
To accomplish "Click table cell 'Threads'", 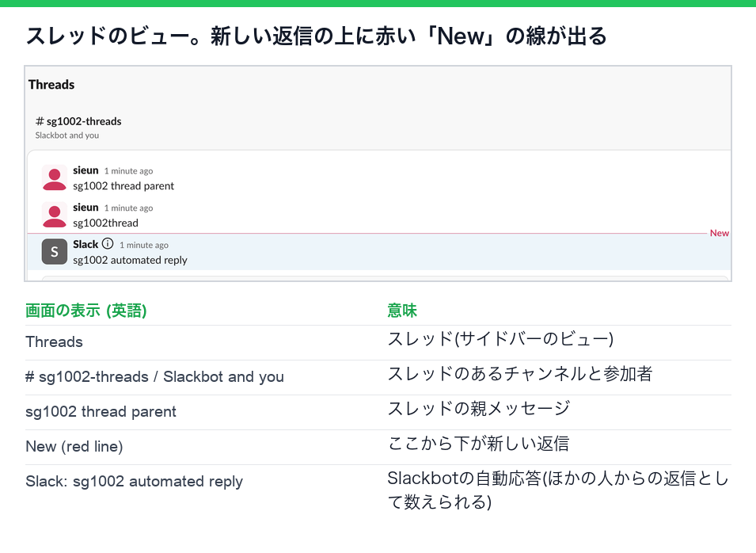I will [x=54, y=341].
